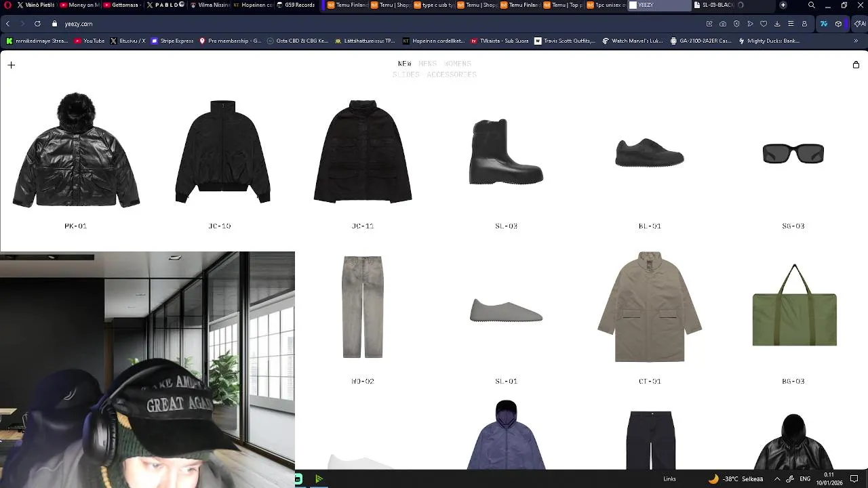The height and width of the screenshot is (488, 868).
Task: Open the BG-03 green bag product
Action: 794,305
